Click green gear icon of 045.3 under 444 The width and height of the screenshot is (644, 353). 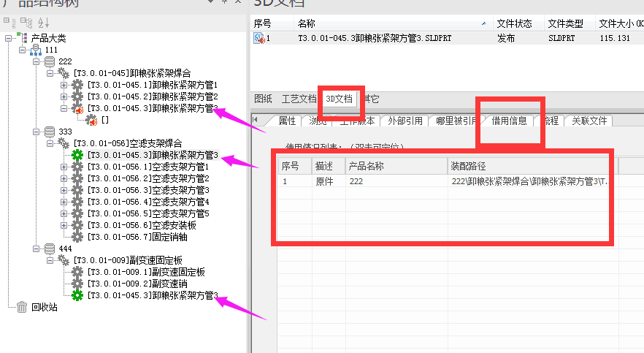pyautogui.click(x=77, y=295)
